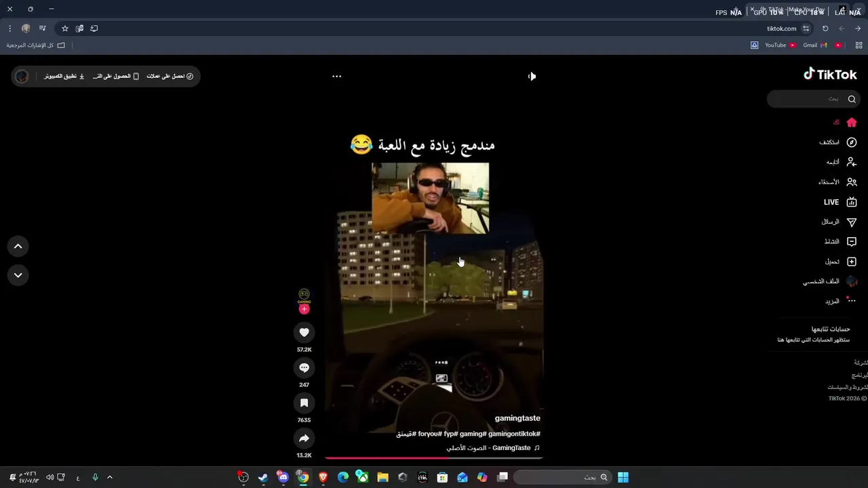Open the Chrome three-dot menu
Image resolution: width=868 pixels, height=488 pixels.
coord(9,28)
